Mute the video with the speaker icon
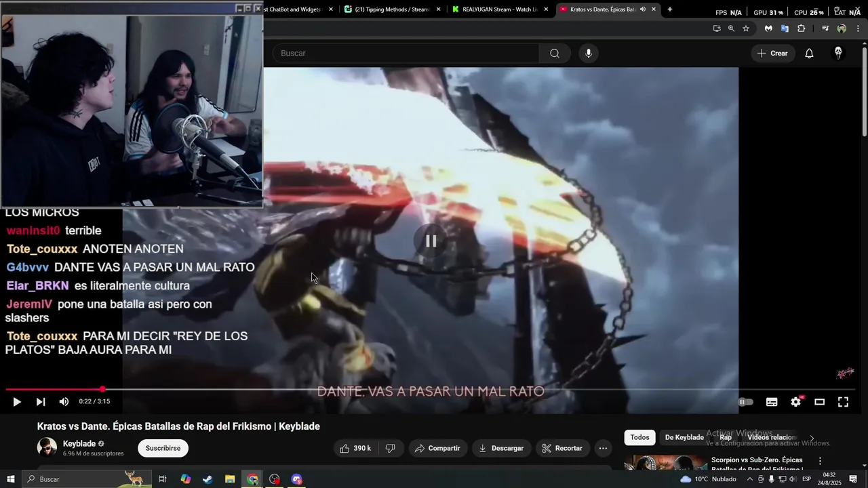Image resolution: width=868 pixels, height=488 pixels. point(64,402)
